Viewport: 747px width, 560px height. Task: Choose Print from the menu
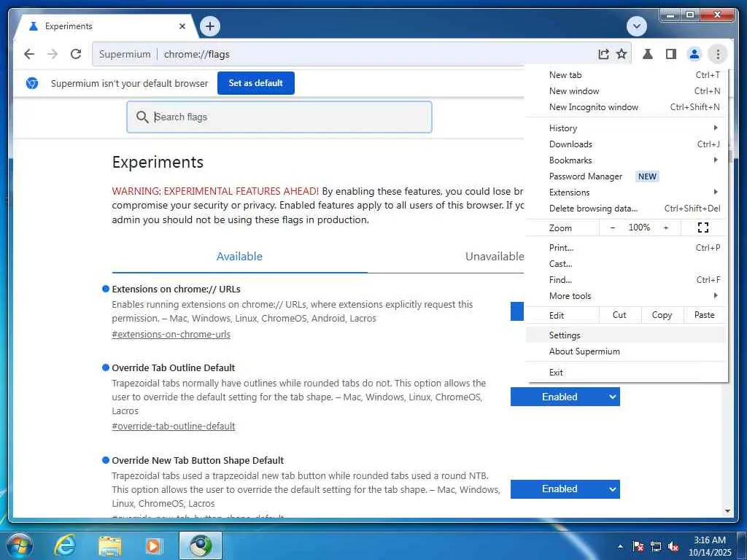627,248
